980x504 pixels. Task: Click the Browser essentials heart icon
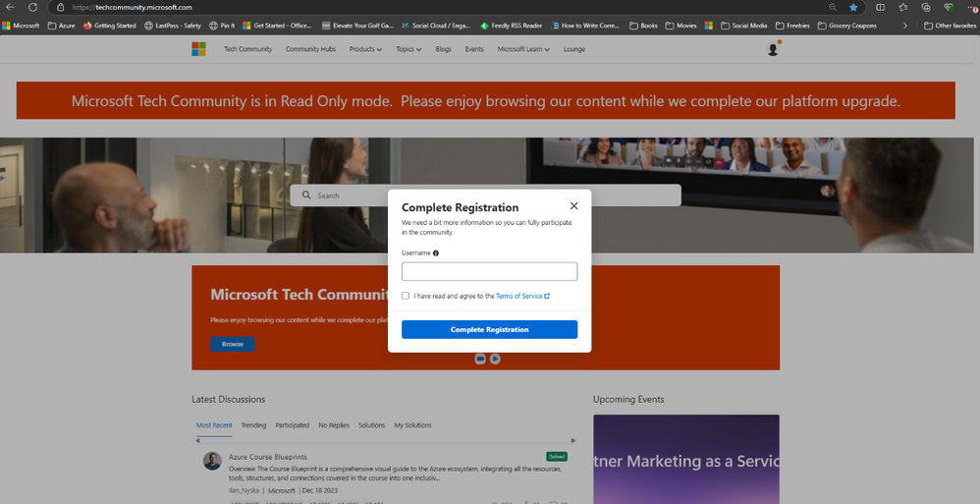(x=949, y=8)
